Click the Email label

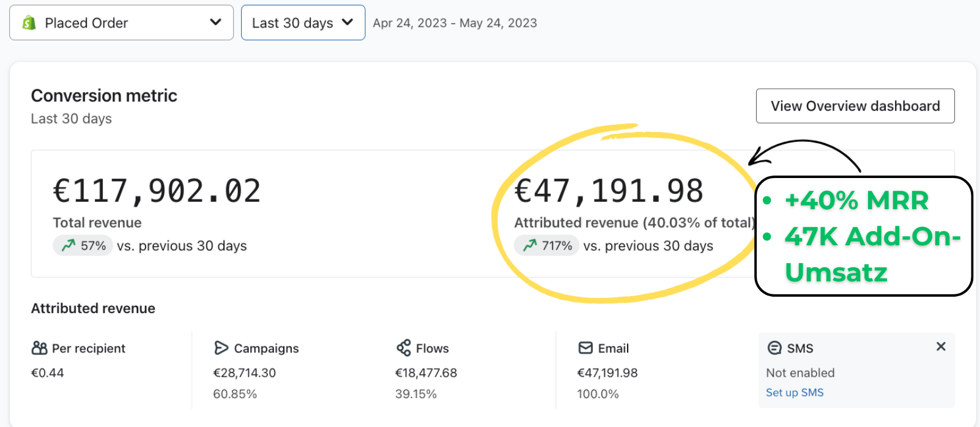pyautogui.click(x=614, y=348)
